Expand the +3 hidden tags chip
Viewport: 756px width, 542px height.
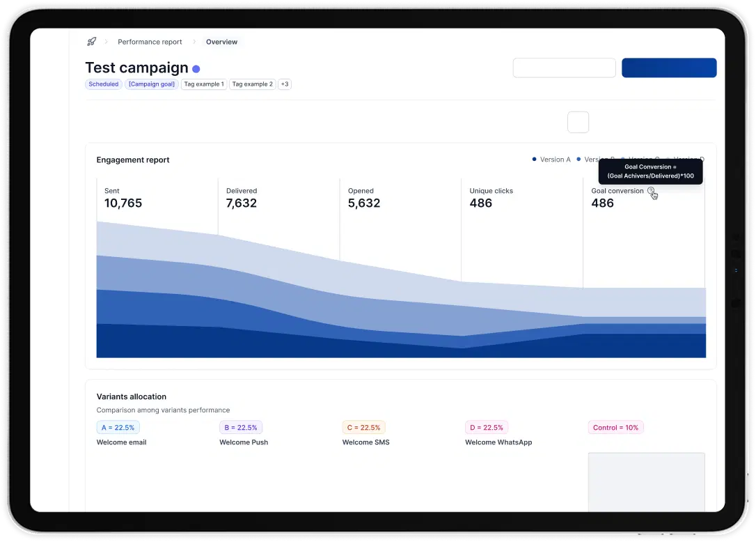pos(285,84)
